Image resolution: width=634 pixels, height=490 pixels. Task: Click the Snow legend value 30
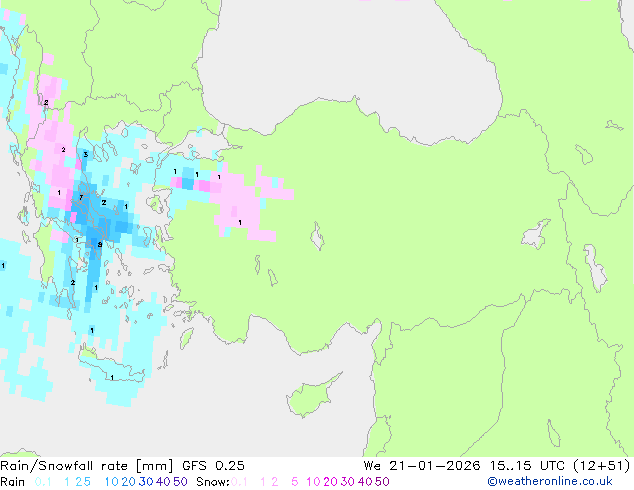tap(348, 482)
